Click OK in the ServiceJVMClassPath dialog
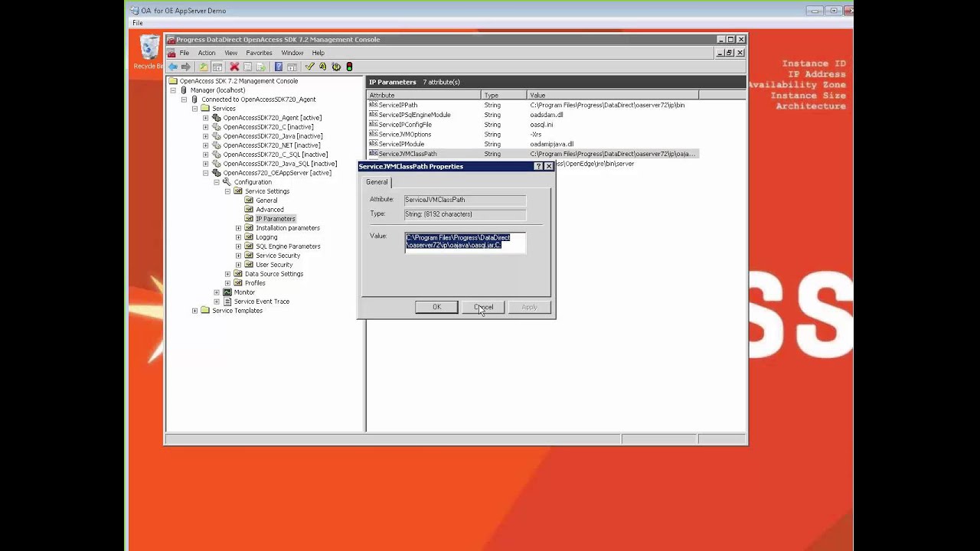980x551 pixels. tap(436, 307)
